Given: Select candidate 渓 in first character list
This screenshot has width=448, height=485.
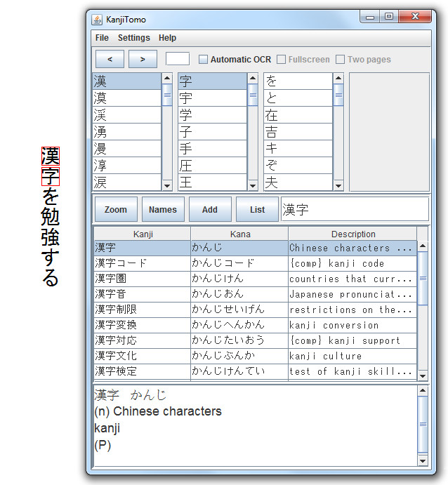Looking at the screenshot, I should [x=126, y=115].
